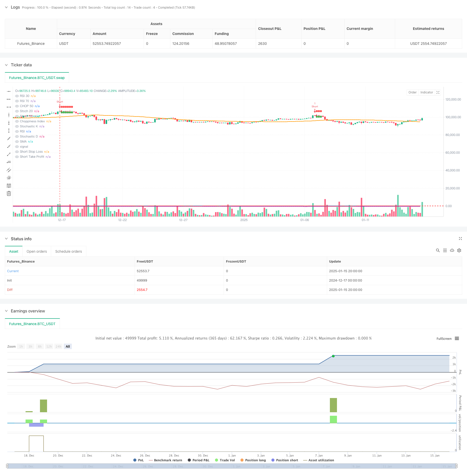Click the left handle of the range navigator

7,466
